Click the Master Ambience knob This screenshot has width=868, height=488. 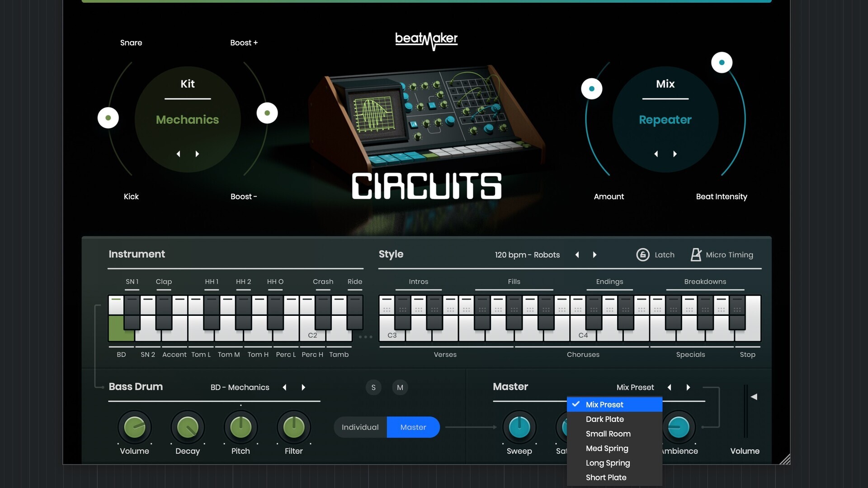click(x=679, y=427)
